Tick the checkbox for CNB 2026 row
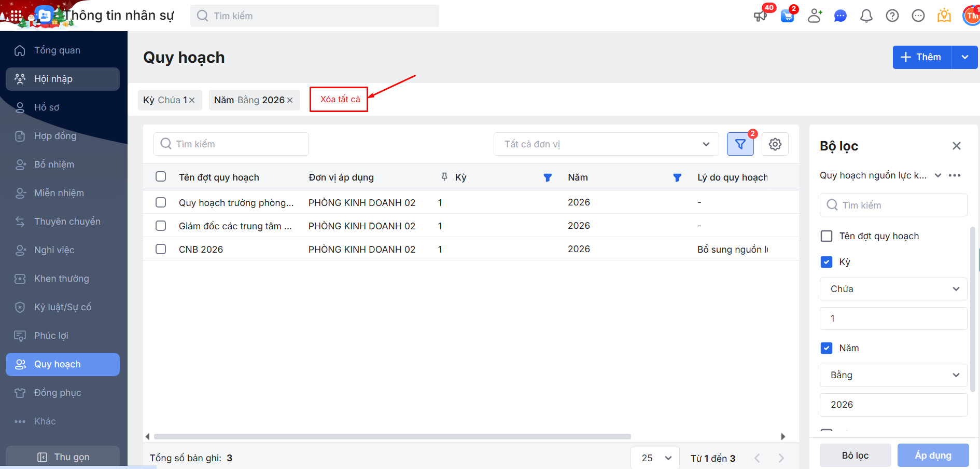 point(161,249)
